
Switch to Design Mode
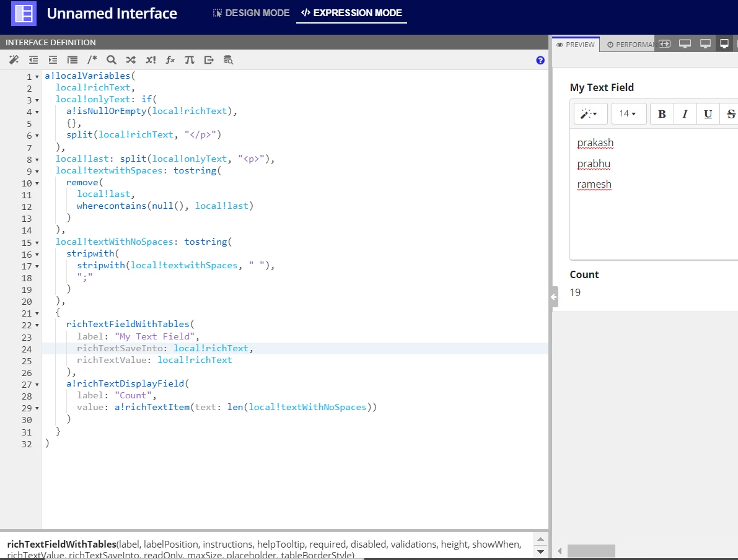tap(252, 13)
